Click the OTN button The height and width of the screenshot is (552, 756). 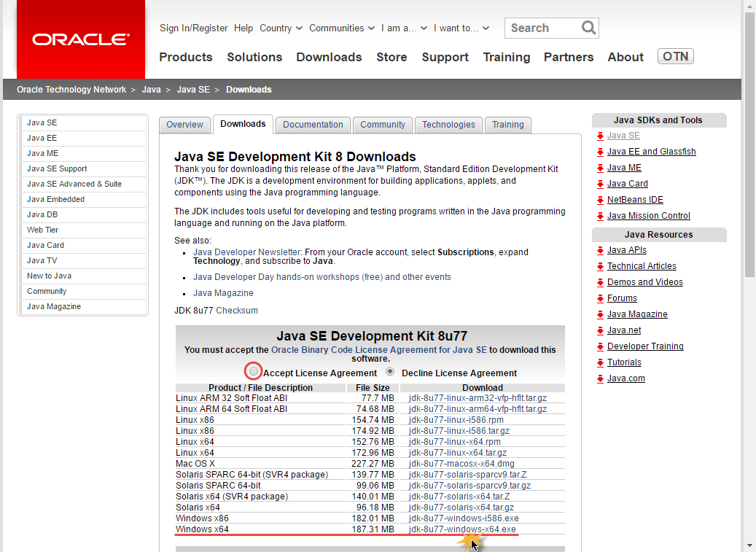click(x=676, y=56)
